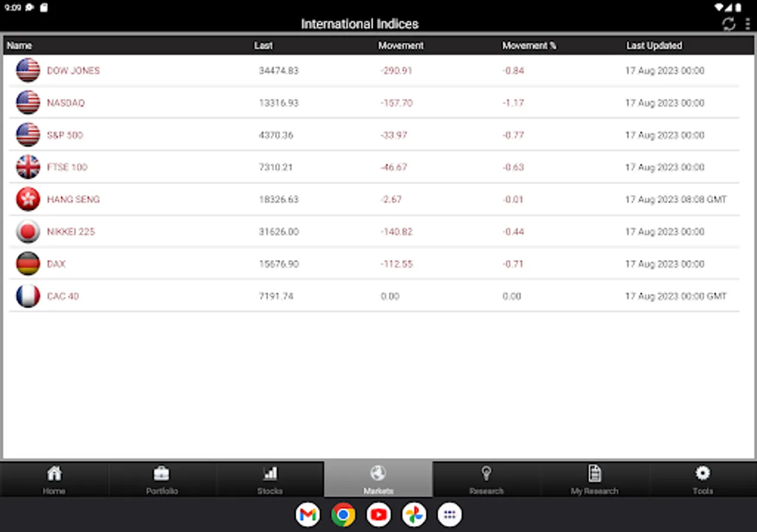Click DAX movement -112.55
The height and width of the screenshot is (532, 757).
[x=396, y=264]
